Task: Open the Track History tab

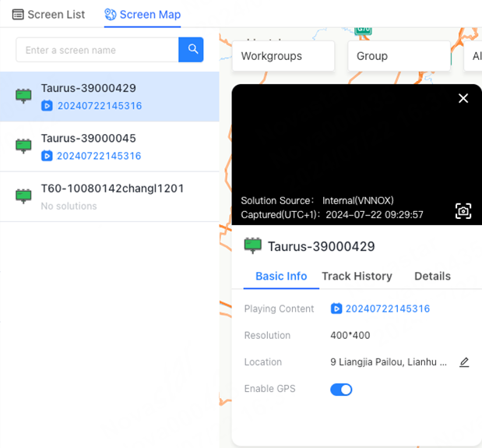Action: click(357, 276)
